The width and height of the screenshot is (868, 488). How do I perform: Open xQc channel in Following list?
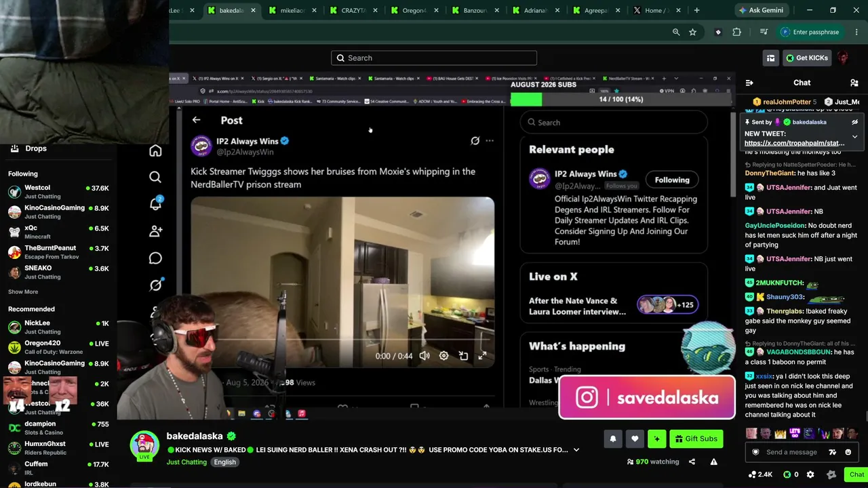(59, 232)
